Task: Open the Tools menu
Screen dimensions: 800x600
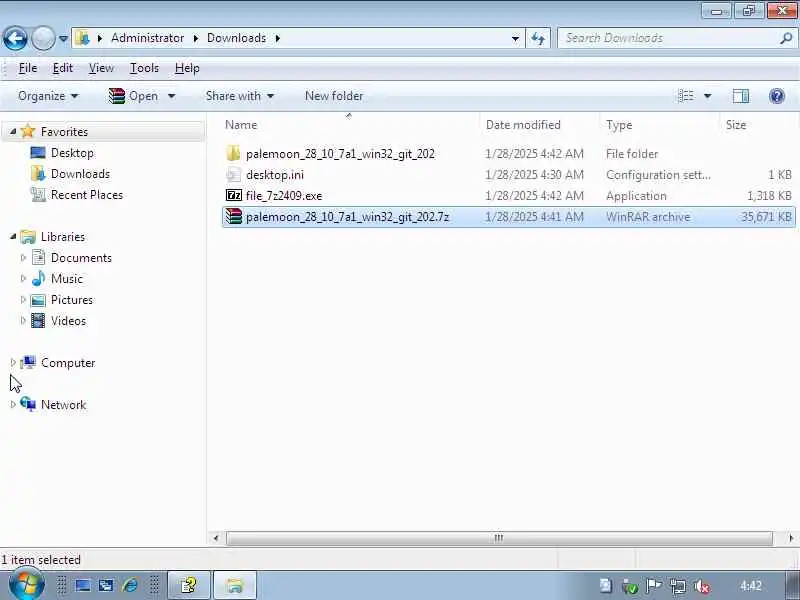Action: (x=144, y=68)
